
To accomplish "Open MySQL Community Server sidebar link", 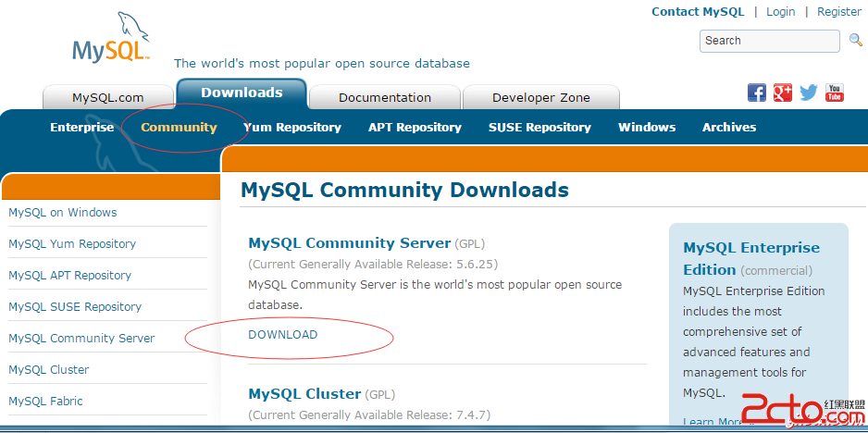I will (81, 339).
